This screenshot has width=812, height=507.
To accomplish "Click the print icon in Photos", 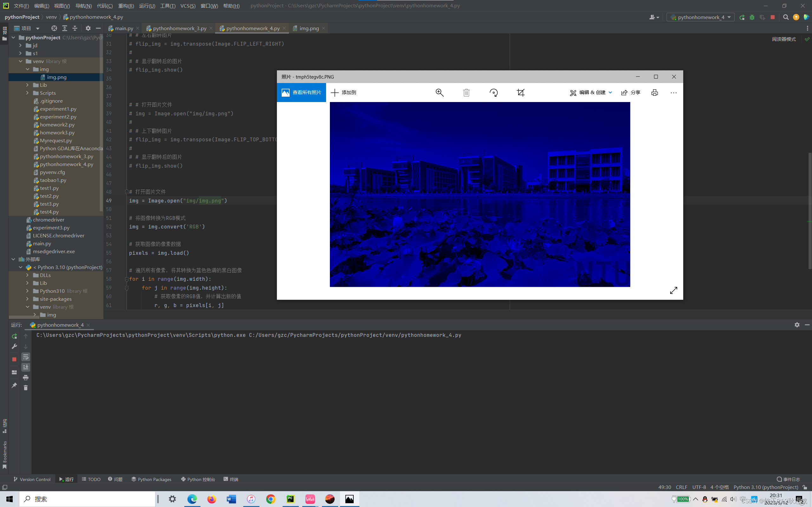I will point(654,93).
